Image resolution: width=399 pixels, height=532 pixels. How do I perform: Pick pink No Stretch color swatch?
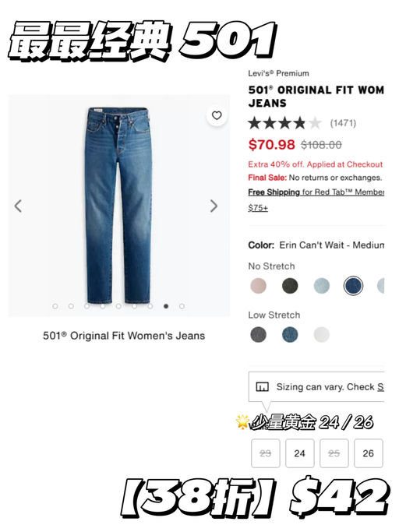[x=259, y=286]
